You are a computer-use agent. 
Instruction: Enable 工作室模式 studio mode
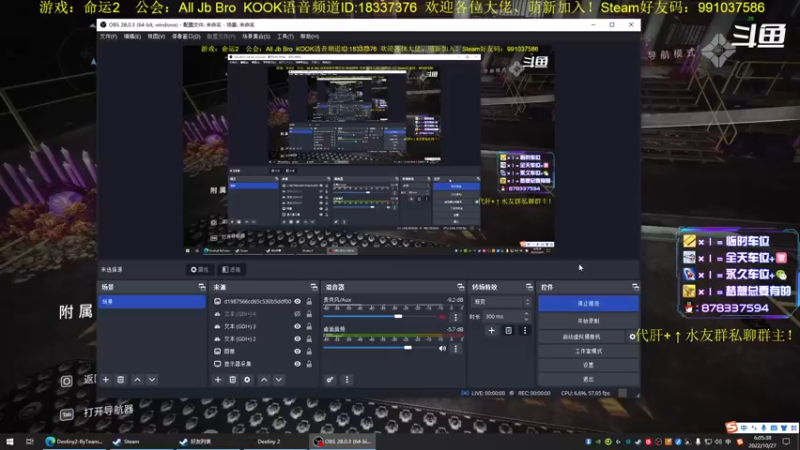coord(588,351)
